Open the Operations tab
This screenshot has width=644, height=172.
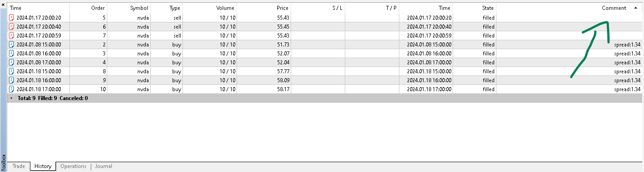[x=73, y=166]
